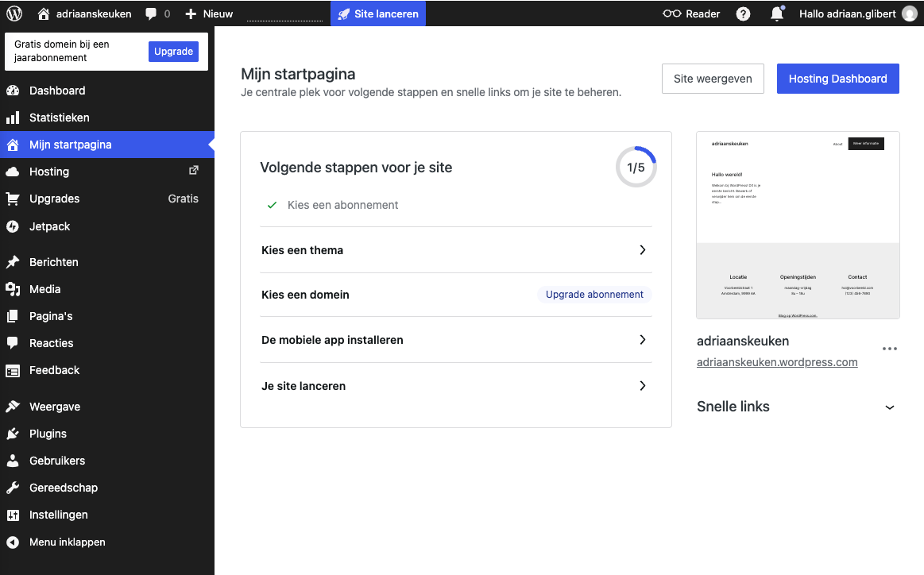The width and height of the screenshot is (924, 575).
Task: Click the 1/5 progress circle
Action: coord(636,168)
